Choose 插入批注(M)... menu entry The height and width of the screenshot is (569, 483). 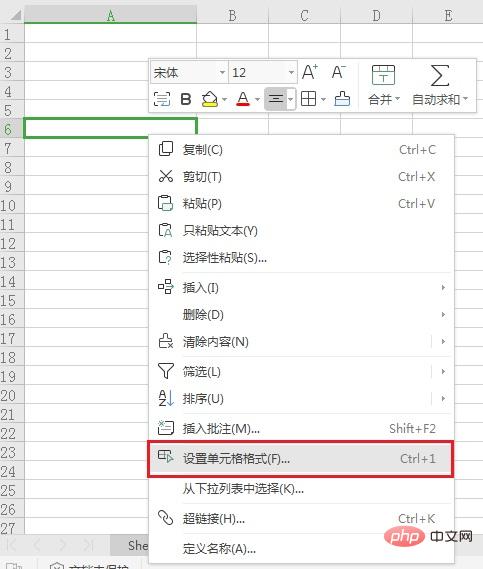pyautogui.click(x=301, y=429)
